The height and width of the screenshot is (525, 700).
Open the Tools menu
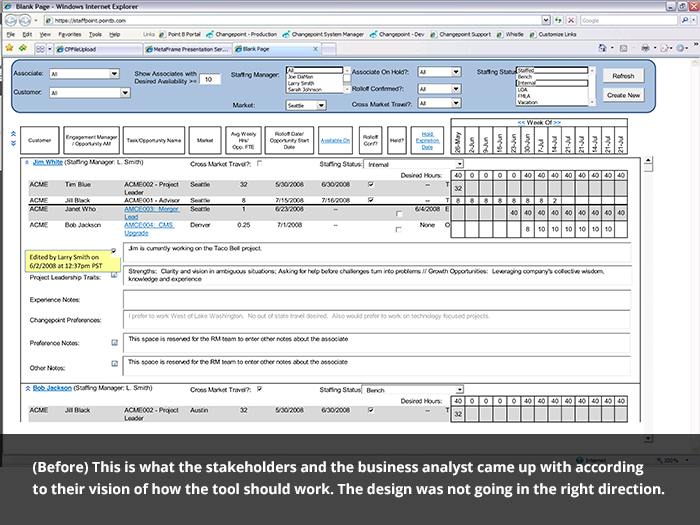[95, 34]
